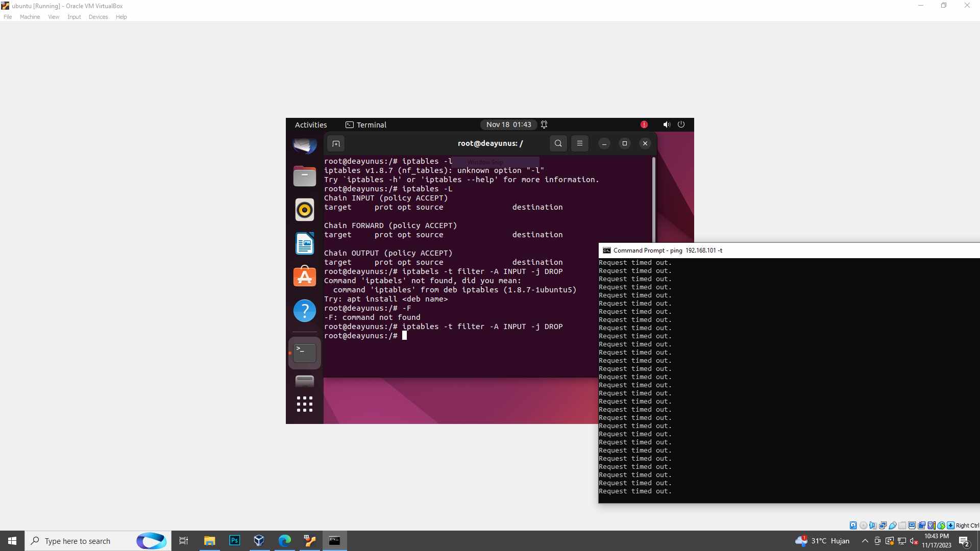
Task: Open the Windows Start menu
Action: tap(12, 541)
